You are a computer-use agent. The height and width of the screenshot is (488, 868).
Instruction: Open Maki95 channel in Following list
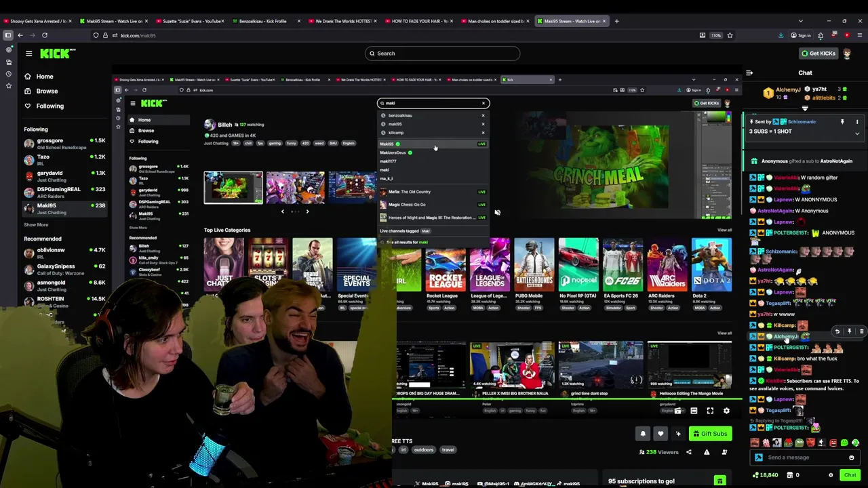coord(64,209)
